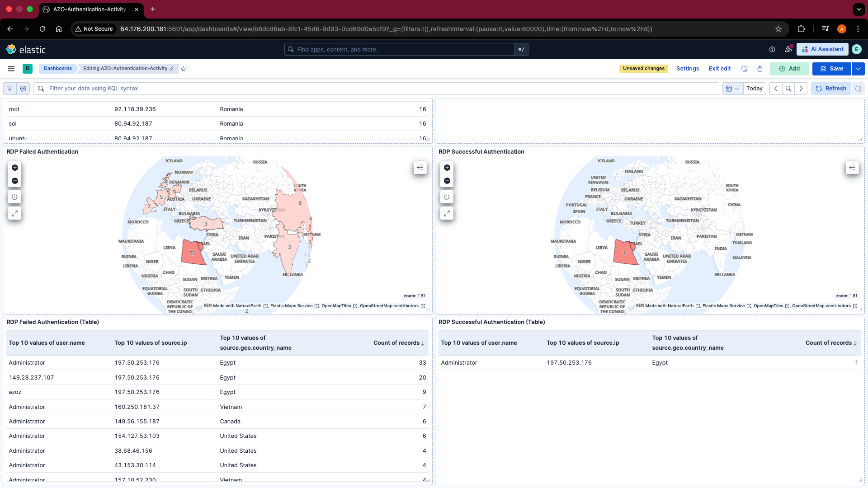This screenshot has width=868, height=488.
Task: Open the help menu icon
Action: pos(772,49)
